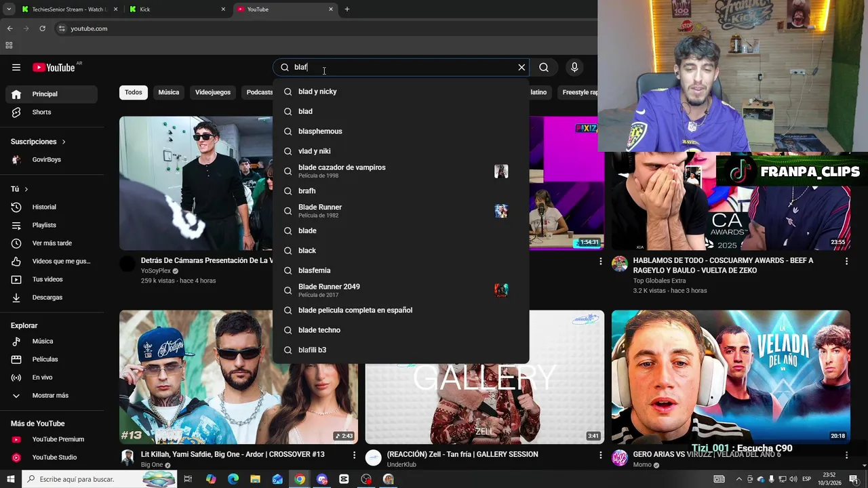Open YouTube Premium link
The width and height of the screenshot is (868, 488).
pos(52,439)
